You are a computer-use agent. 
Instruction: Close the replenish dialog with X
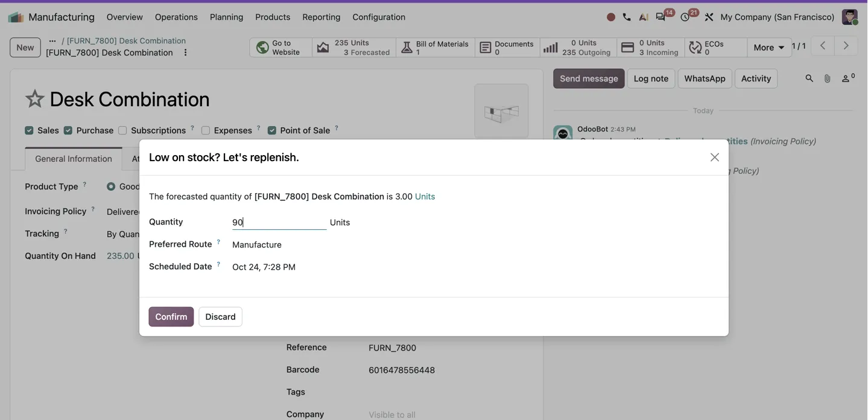[x=715, y=157]
